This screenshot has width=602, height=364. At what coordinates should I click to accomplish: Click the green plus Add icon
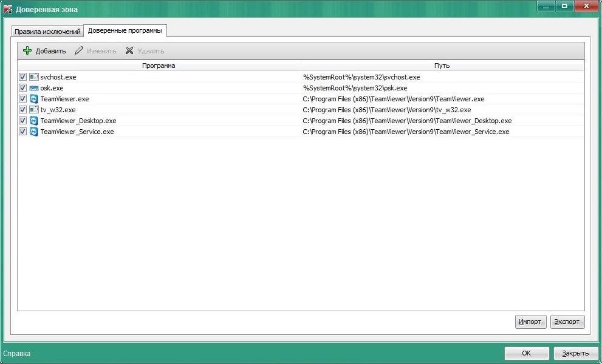click(27, 50)
